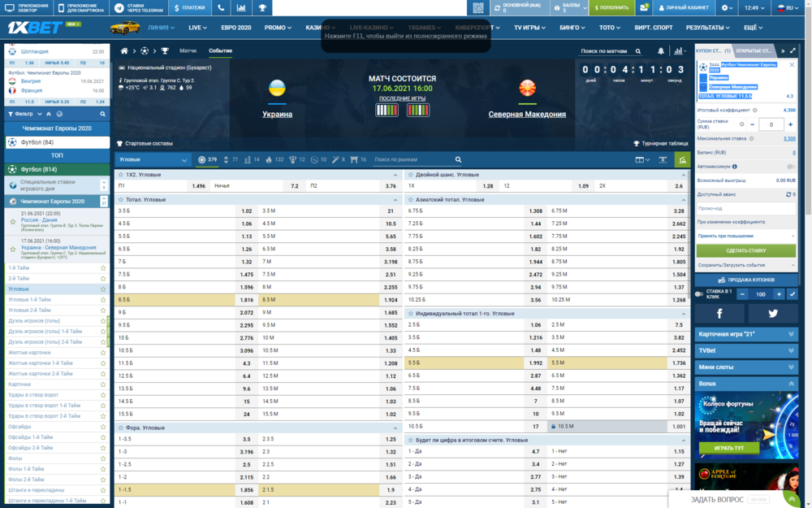Image resolution: width=812 pixels, height=508 pixels.
Task: Open bets via Telegram
Action: click(x=138, y=8)
